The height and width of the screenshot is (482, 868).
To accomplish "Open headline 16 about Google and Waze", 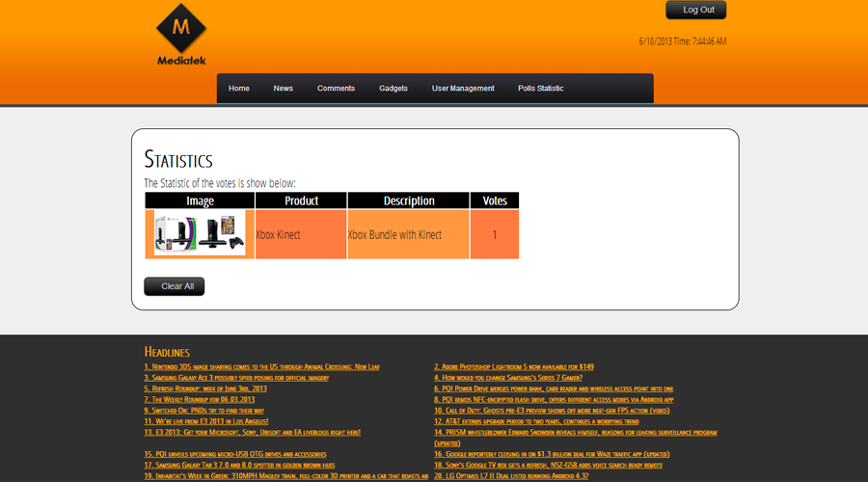I will [552, 454].
